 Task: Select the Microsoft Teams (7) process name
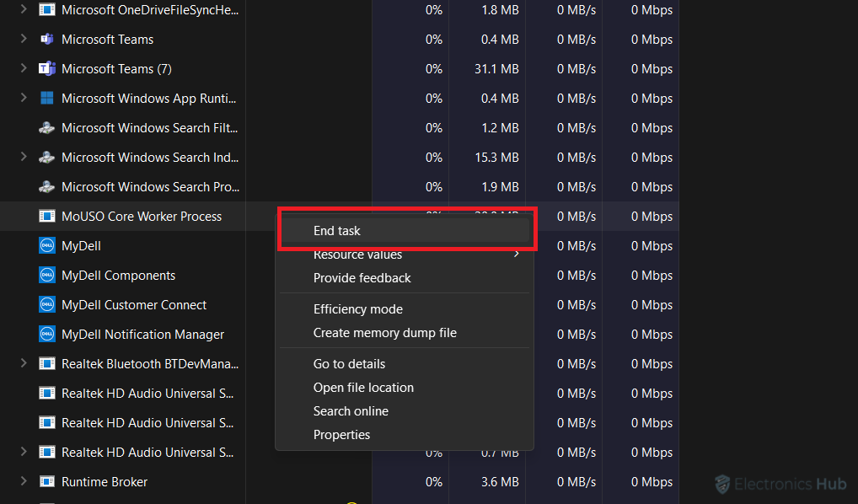pos(116,69)
